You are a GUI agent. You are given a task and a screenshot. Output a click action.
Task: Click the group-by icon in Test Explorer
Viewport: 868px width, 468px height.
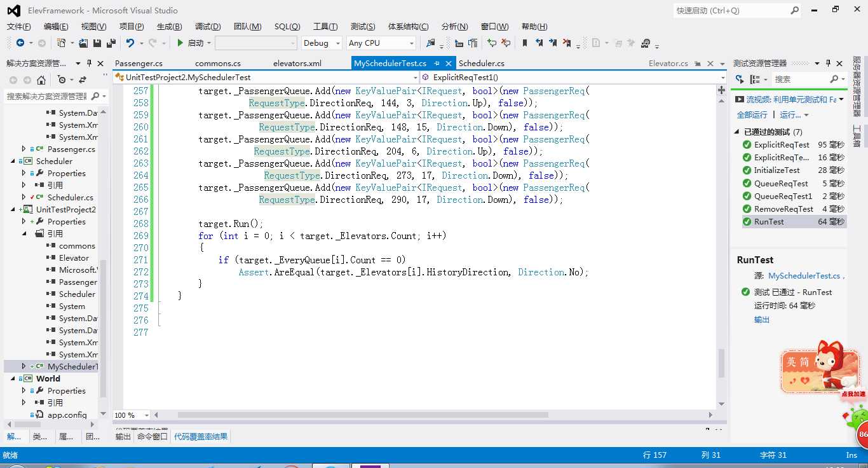coord(755,79)
